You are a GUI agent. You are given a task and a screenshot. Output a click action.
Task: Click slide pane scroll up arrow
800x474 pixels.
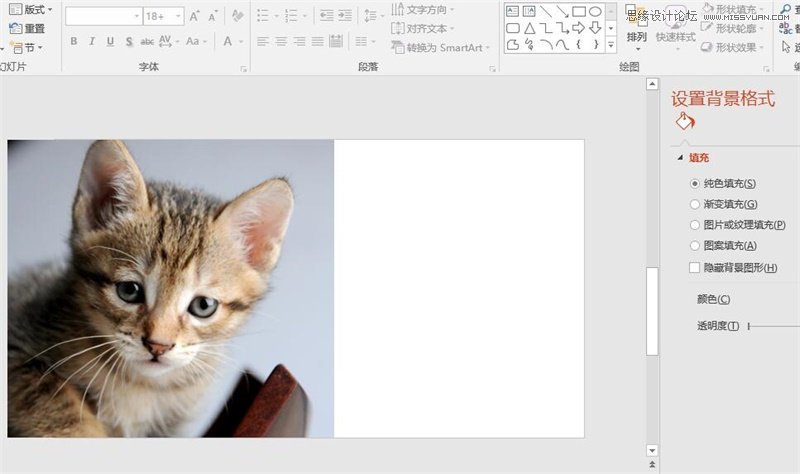tap(652, 84)
